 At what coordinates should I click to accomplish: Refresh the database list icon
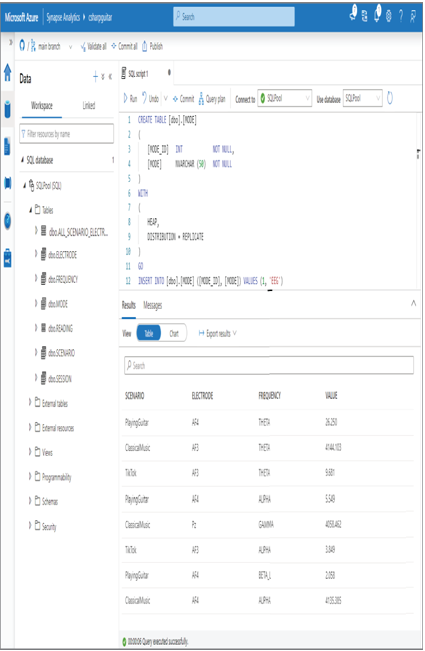tap(390, 98)
